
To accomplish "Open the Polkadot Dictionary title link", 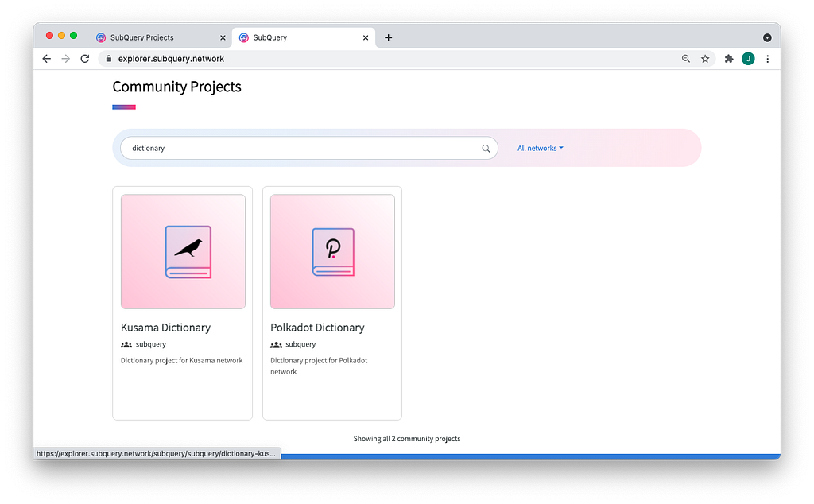I will pos(317,328).
